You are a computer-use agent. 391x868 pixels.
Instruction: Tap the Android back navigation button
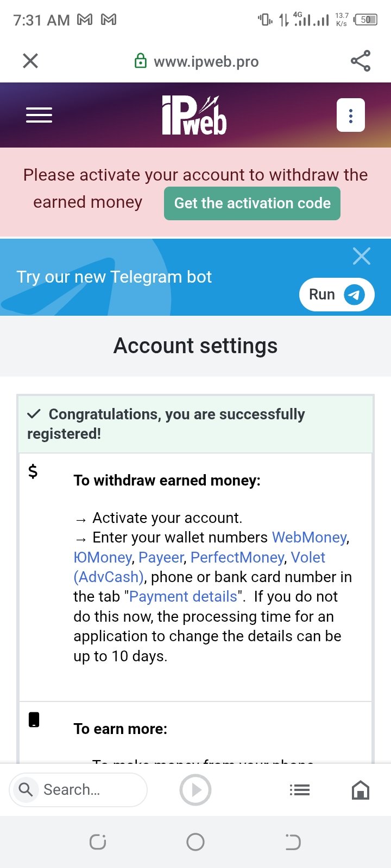(x=293, y=842)
